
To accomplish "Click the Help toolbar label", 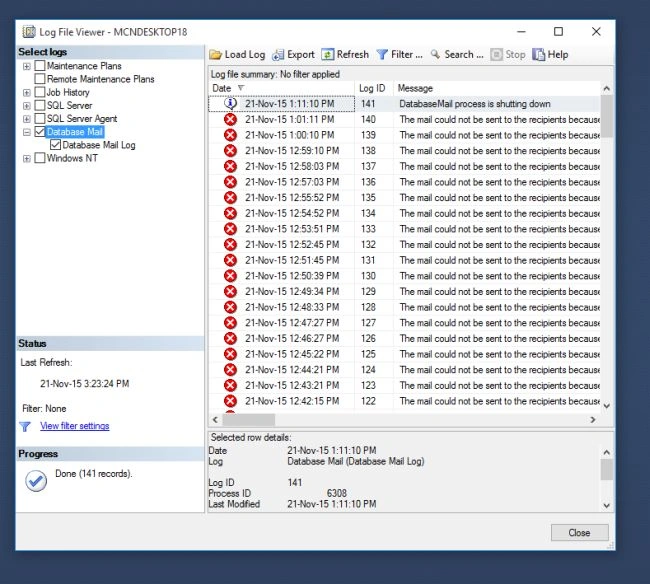I will [558, 55].
